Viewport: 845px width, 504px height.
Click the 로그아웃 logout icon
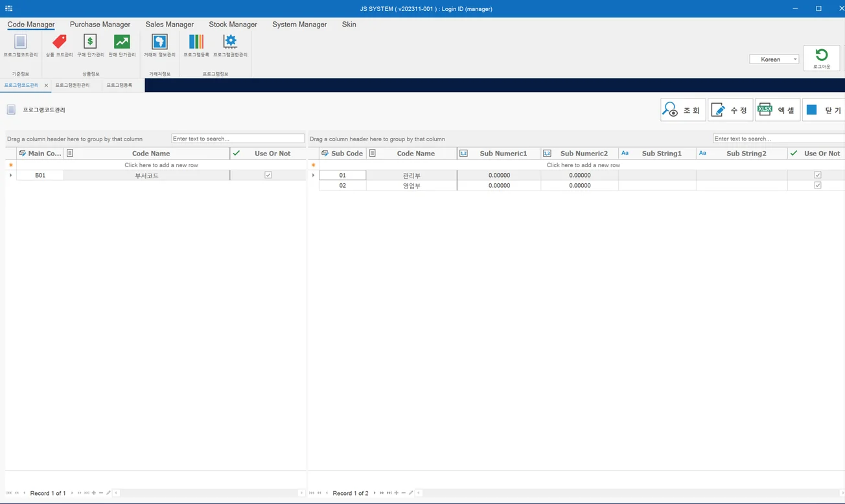pos(822,58)
